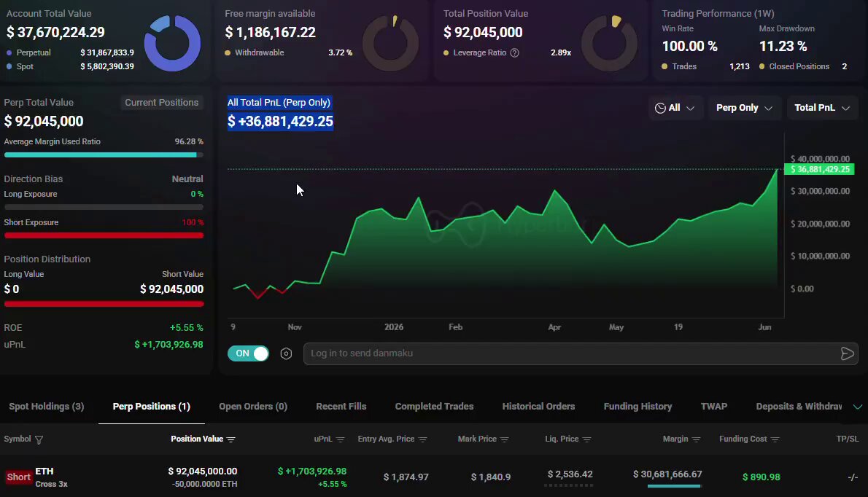Click the total position value donut chart
The width and height of the screenshot is (868, 497).
tap(609, 43)
